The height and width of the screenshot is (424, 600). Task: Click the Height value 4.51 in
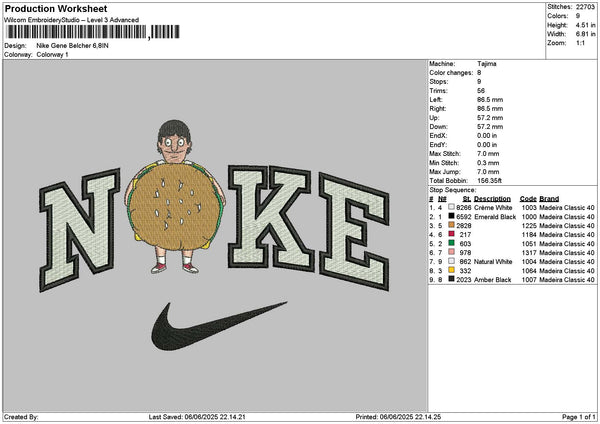(x=585, y=25)
